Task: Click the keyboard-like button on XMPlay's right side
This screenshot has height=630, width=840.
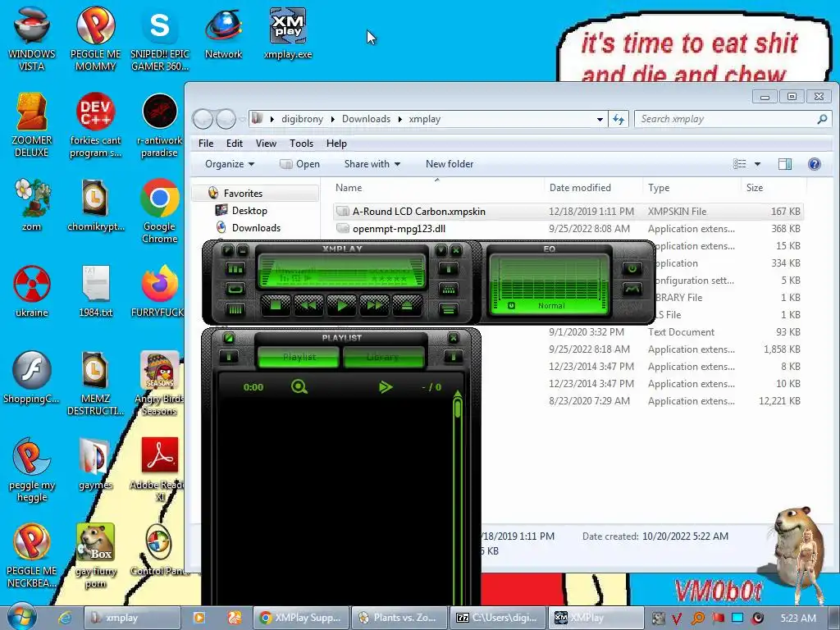Action: tap(449, 290)
